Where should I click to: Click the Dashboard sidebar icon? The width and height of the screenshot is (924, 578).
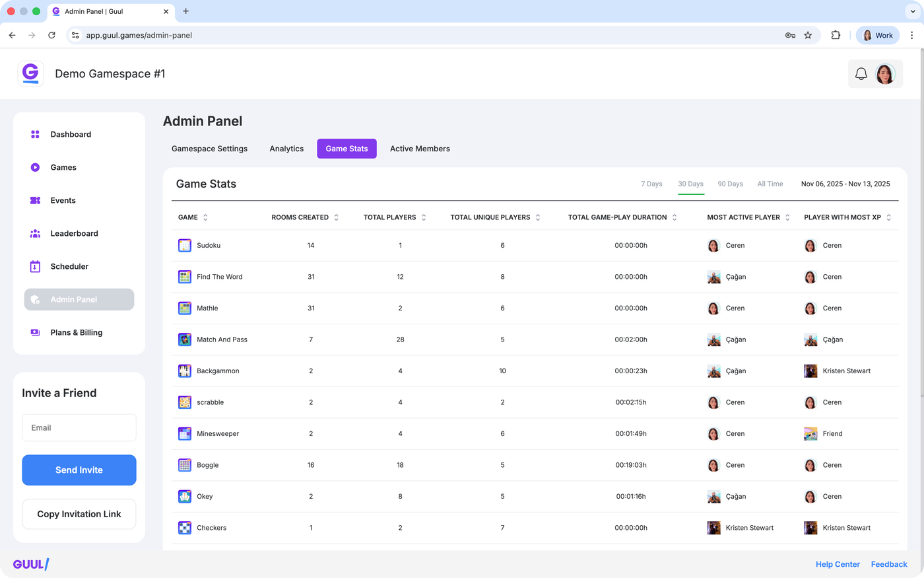click(x=36, y=134)
